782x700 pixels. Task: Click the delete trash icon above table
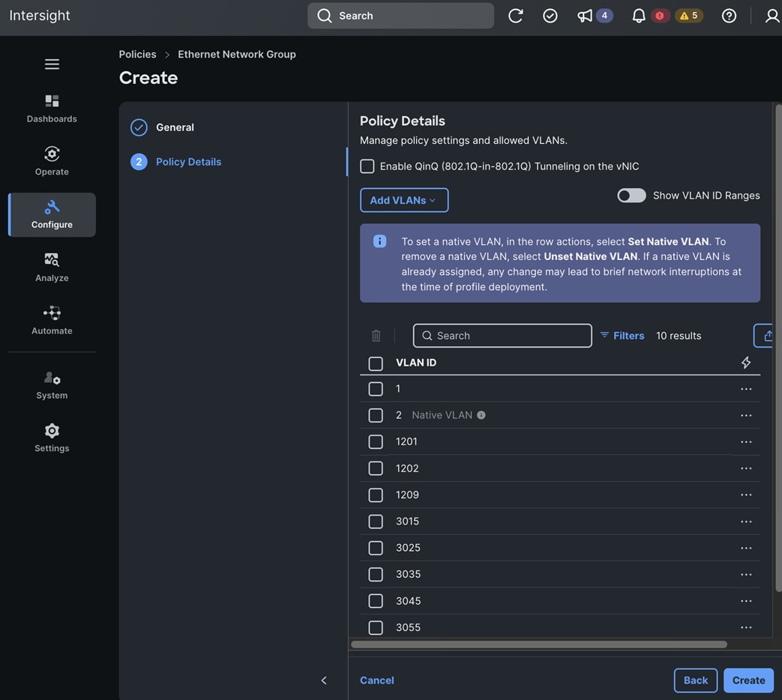tap(376, 336)
